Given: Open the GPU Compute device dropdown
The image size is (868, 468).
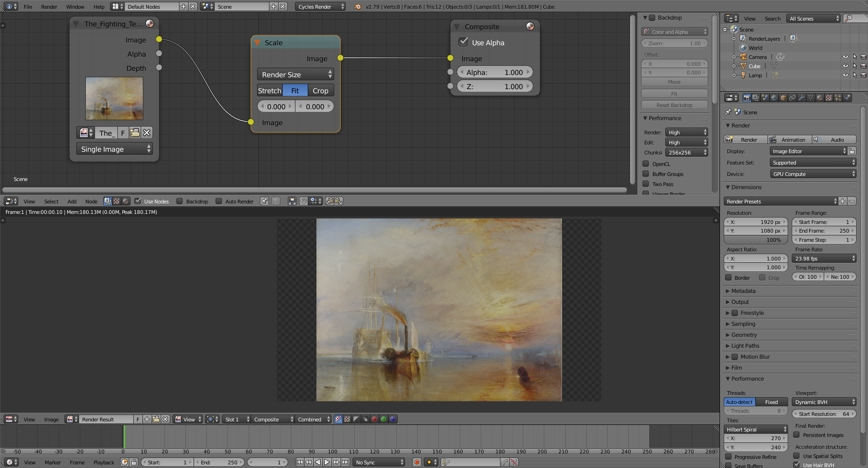Looking at the screenshot, I should [813, 174].
